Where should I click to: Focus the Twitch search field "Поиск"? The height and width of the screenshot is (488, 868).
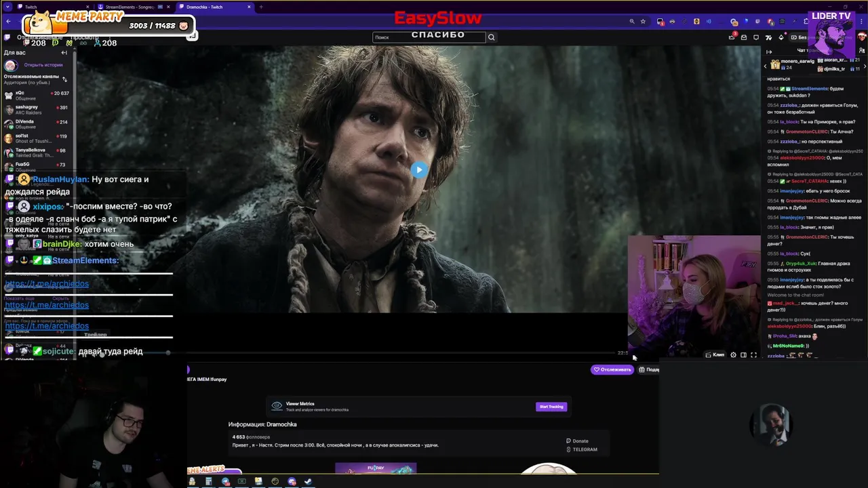coord(429,37)
